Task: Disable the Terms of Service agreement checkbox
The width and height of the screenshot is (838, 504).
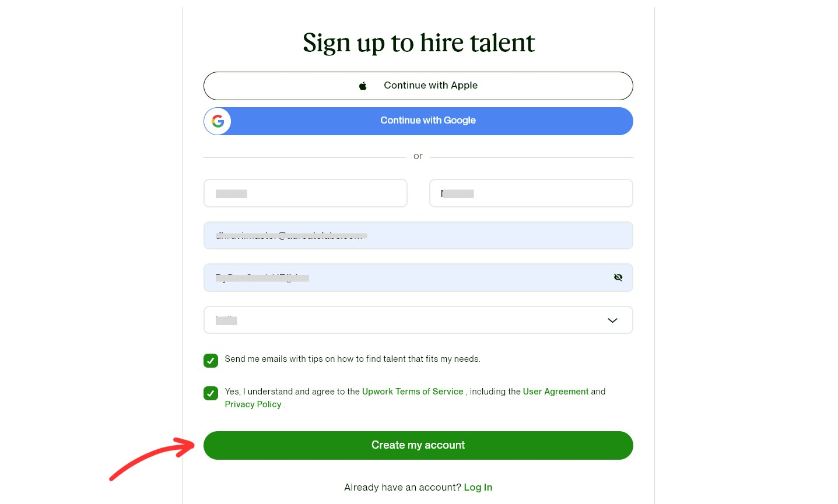Action: 211,393
